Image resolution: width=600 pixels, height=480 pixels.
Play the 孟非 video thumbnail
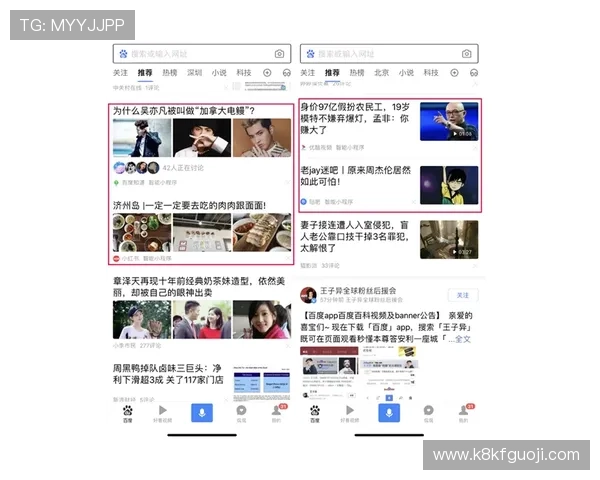449,121
